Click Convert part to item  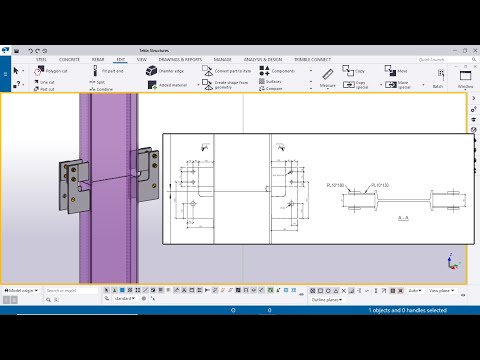coord(227,71)
